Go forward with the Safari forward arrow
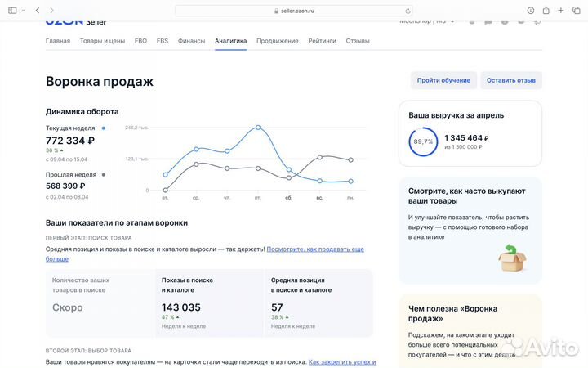 coord(51,11)
